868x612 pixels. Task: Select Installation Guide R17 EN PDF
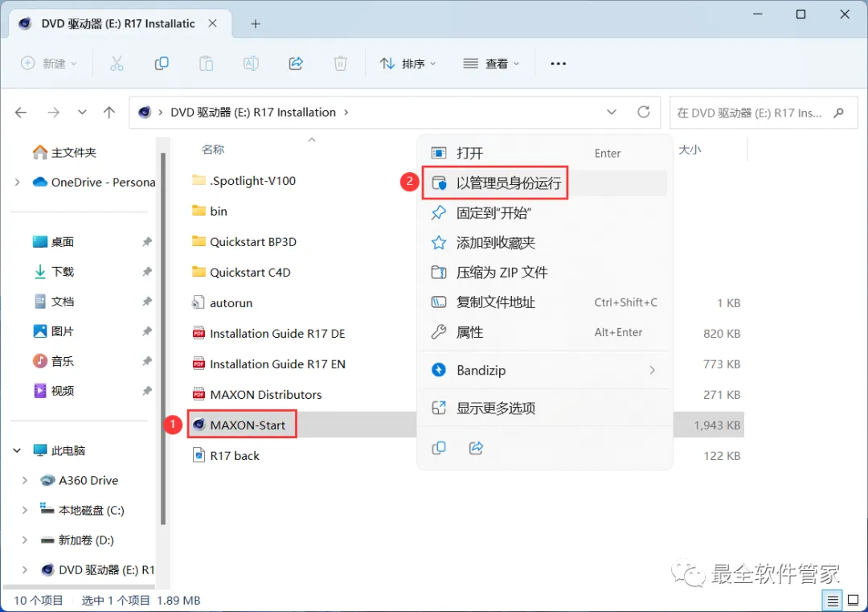[x=268, y=364]
